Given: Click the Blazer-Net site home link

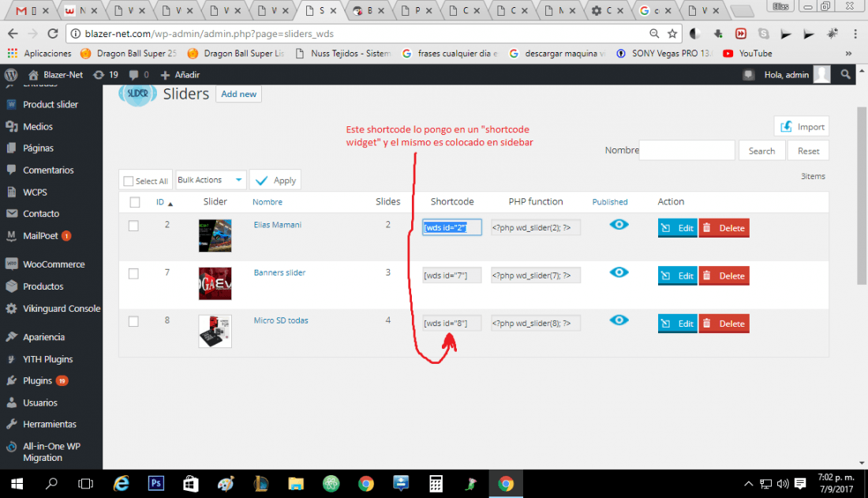Looking at the screenshot, I should coord(55,75).
